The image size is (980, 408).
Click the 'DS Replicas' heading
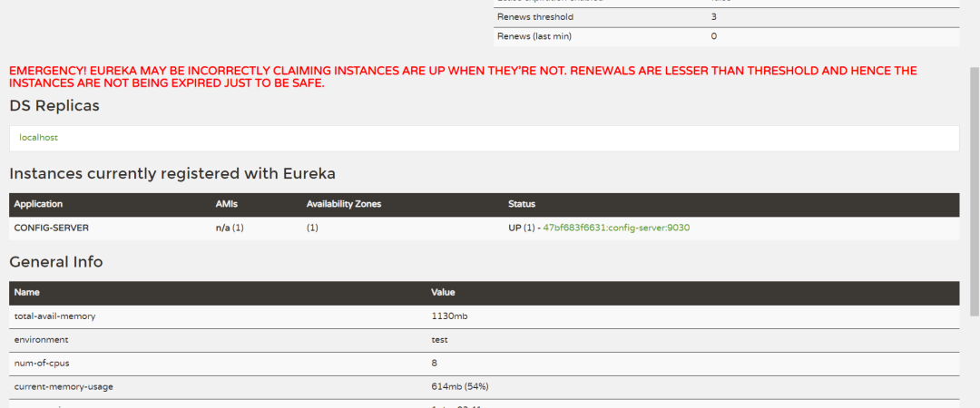pyautogui.click(x=54, y=106)
